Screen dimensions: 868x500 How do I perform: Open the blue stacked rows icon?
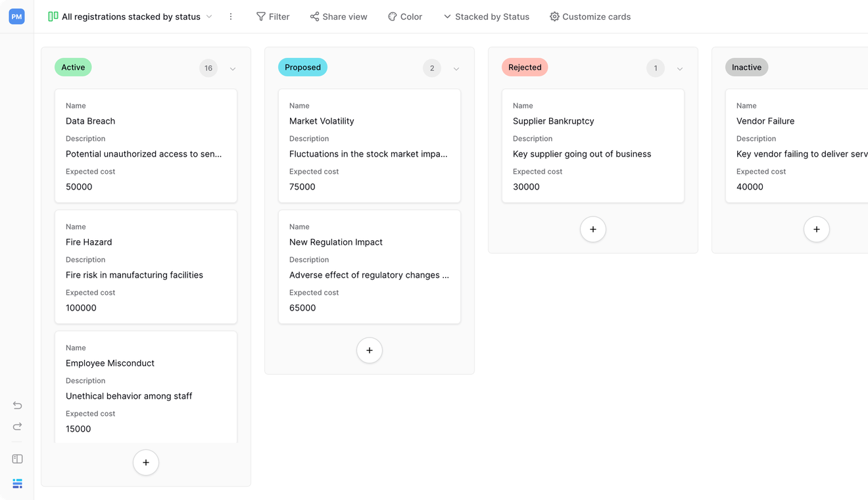pyautogui.click(x=18, y=484)
